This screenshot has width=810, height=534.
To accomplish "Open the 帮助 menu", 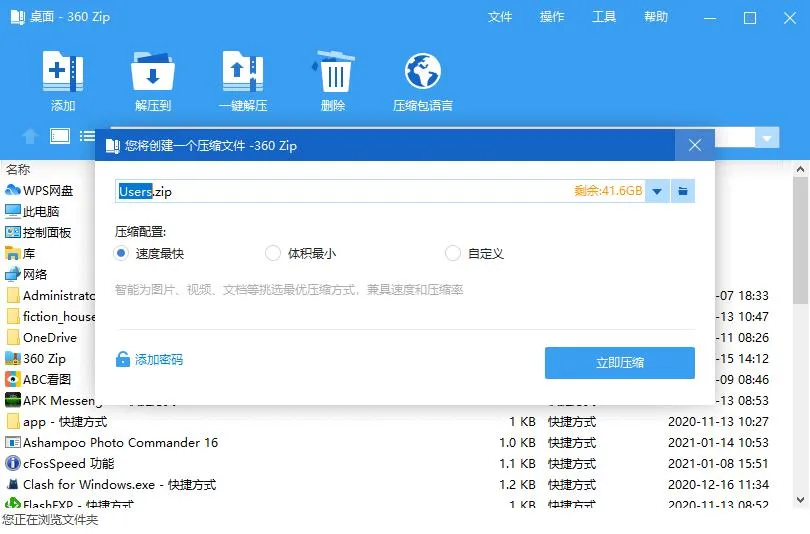I will pos(656,17).
